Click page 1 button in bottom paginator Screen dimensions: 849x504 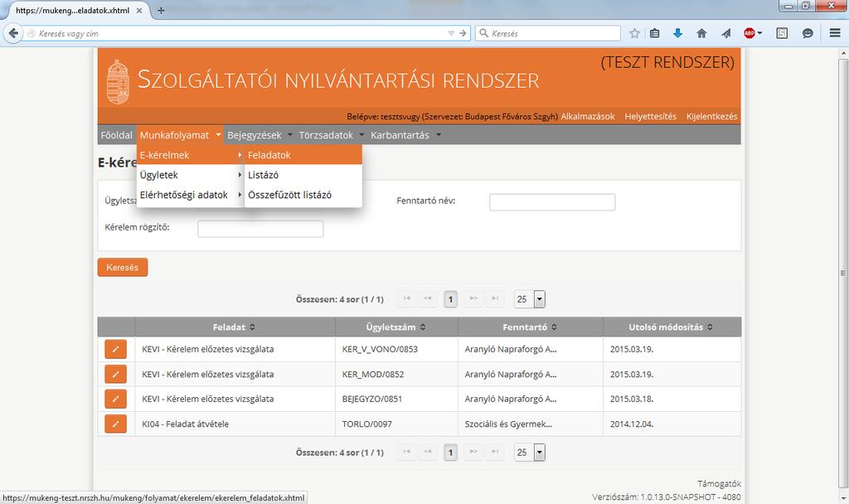point(450,452)
